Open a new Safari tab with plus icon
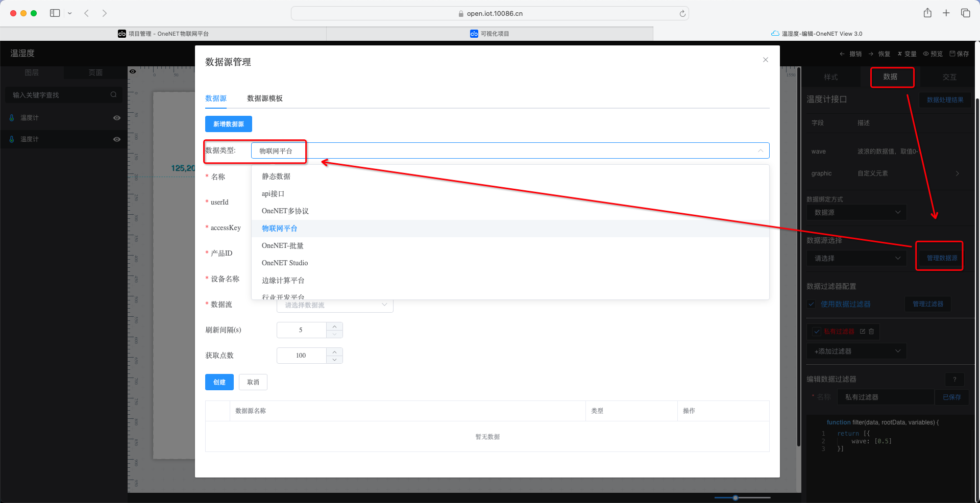Viewport: 980px width, 503px height. (x=946, y=13)
